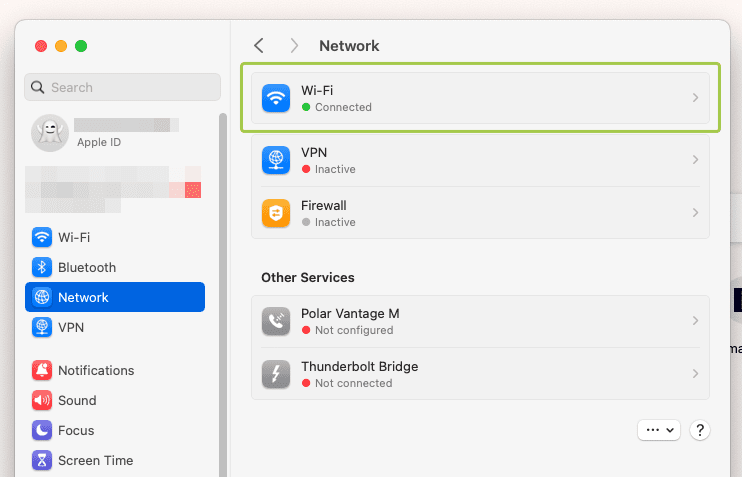Open Focus settings
The width and height of the screenshot is (742, 477).
[115, 430]
